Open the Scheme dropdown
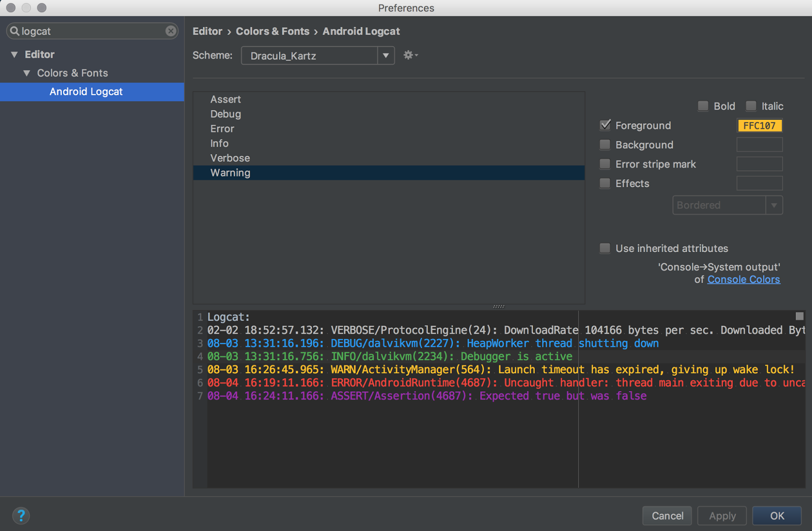 click(386, 56)
